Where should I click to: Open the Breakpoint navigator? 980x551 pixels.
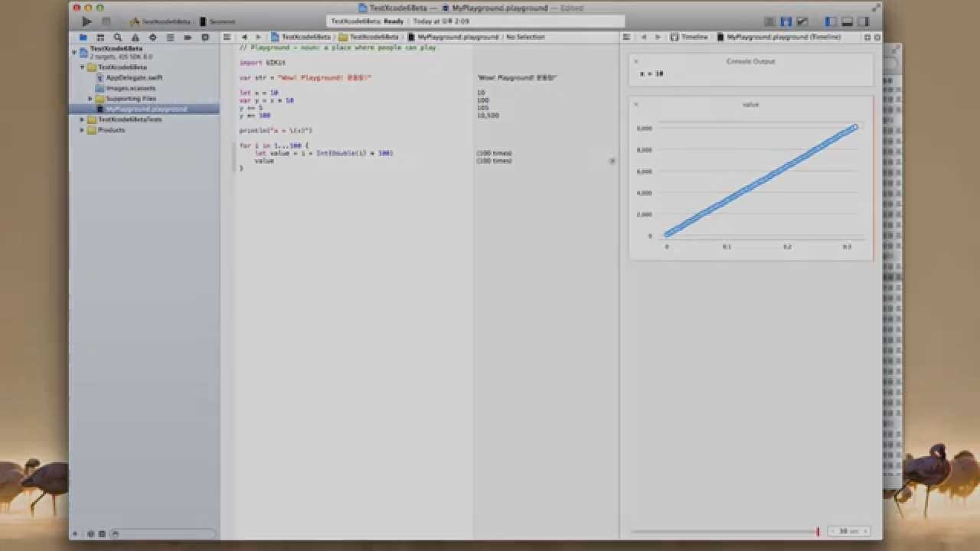[x=188, y=37]
